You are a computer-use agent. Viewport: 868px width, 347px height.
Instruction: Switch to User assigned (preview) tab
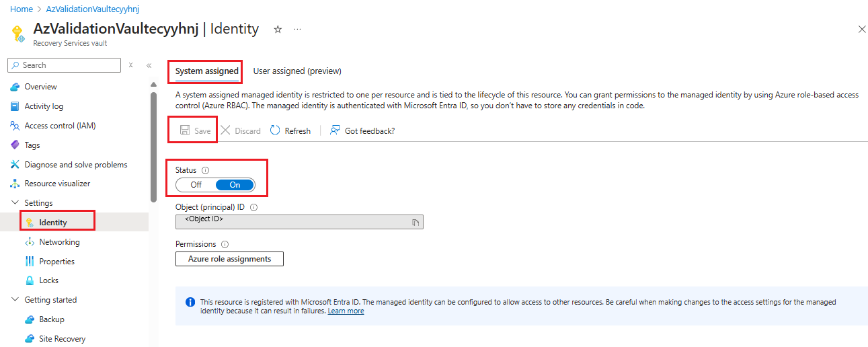click(297, 71)
